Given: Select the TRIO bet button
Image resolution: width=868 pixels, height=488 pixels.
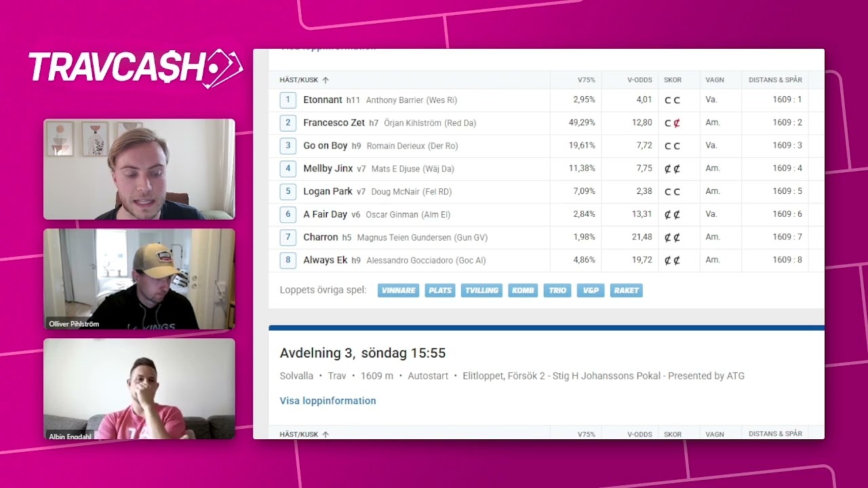Looking at the screenshot, I should click(557, 290).
